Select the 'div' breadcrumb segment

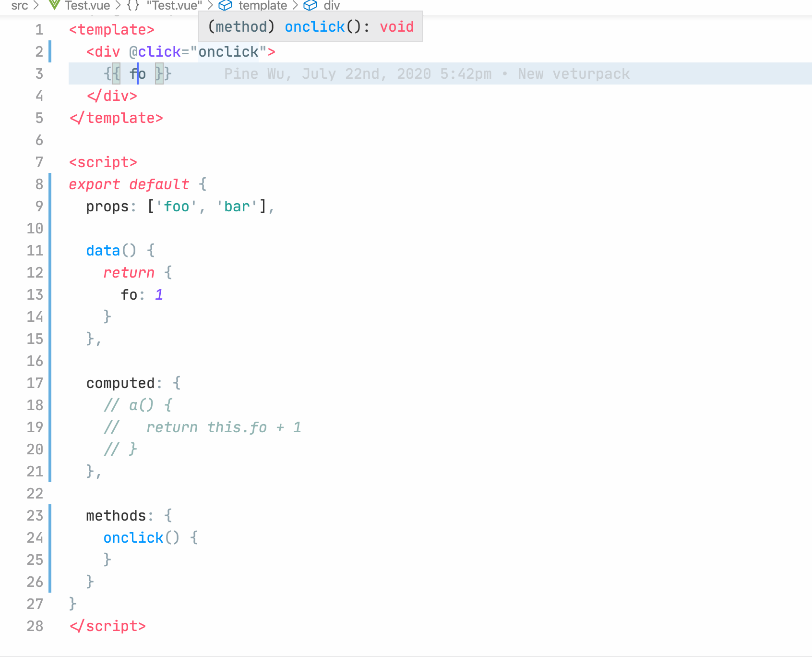tap(332, 6)
